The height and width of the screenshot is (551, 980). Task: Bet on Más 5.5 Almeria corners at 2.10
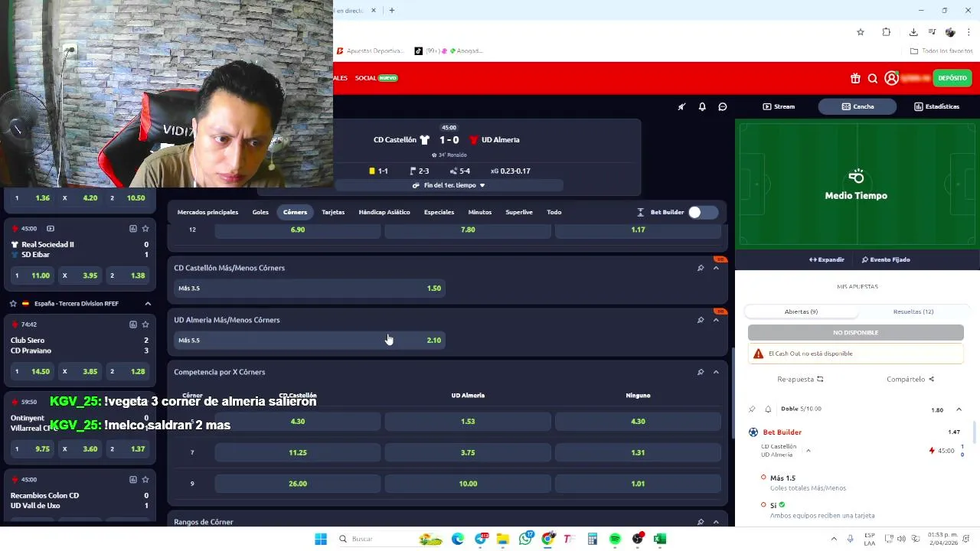pyautogui.click(x=309, y=341)
